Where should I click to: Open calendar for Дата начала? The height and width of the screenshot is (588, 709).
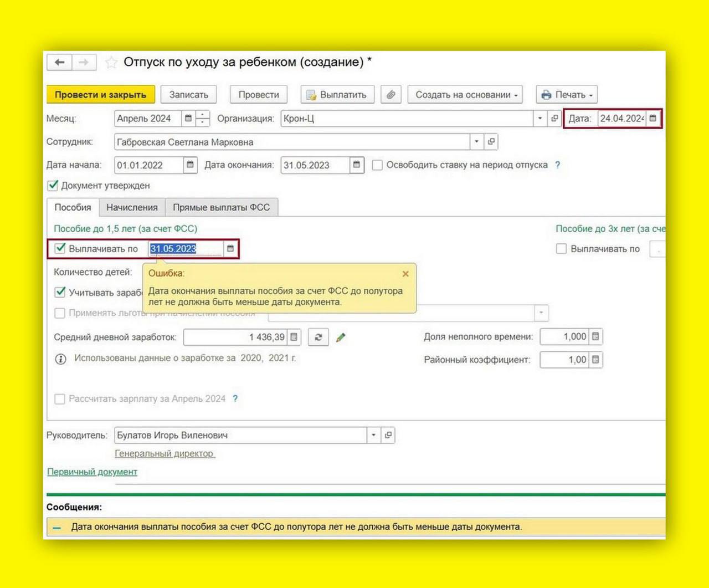(190, 165)
